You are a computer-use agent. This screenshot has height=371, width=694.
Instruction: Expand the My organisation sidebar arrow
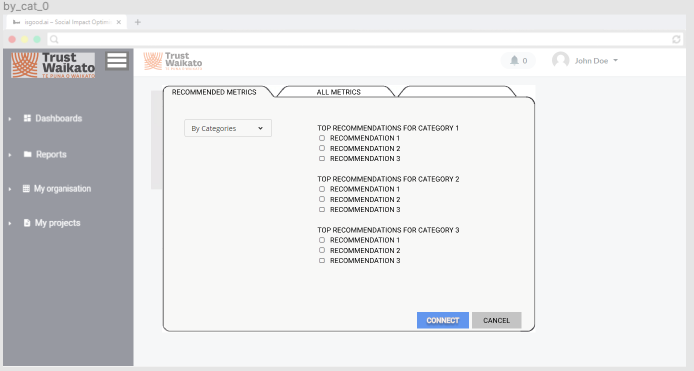coord(10,189)
